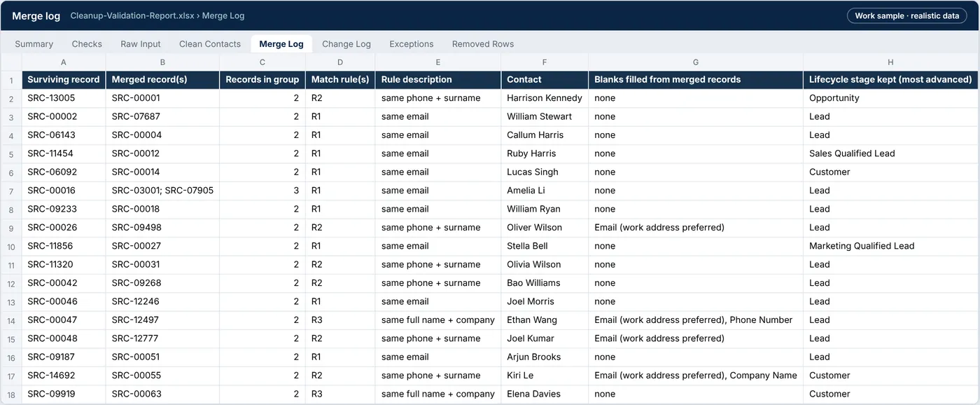The height and width of the screenshot is (405, 980).
Task: Select column C header
Action: pyautogui.click(x=262, y=62)
